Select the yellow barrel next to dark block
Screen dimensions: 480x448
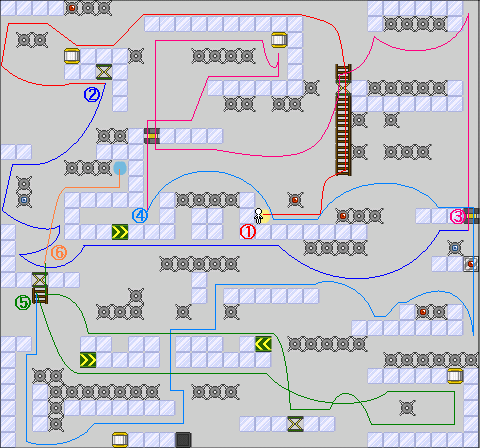pyautogui.click(x=120, y=440)
